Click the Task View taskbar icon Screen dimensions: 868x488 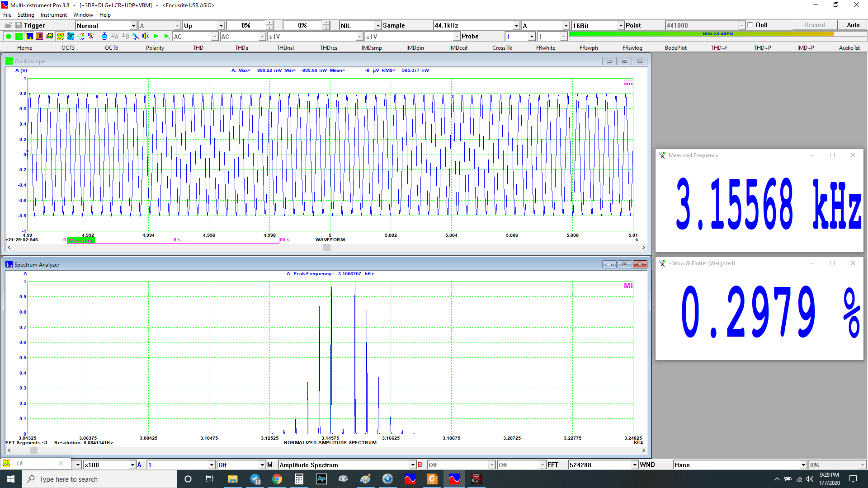210,479
